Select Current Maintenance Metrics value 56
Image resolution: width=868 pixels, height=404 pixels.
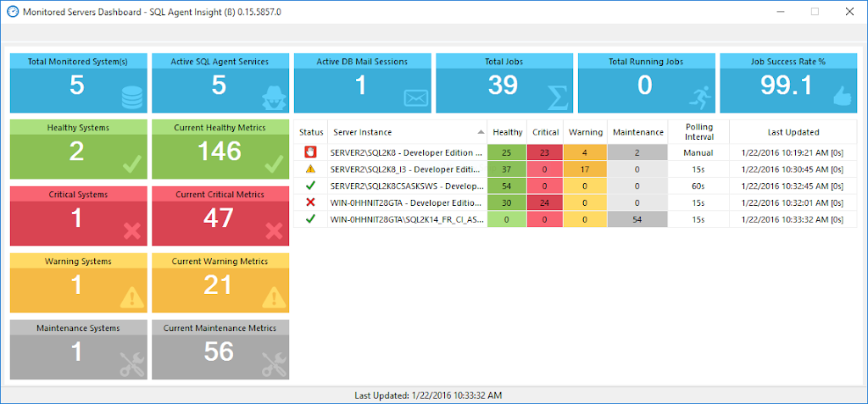pyautogui.click(x=219, y=351)
